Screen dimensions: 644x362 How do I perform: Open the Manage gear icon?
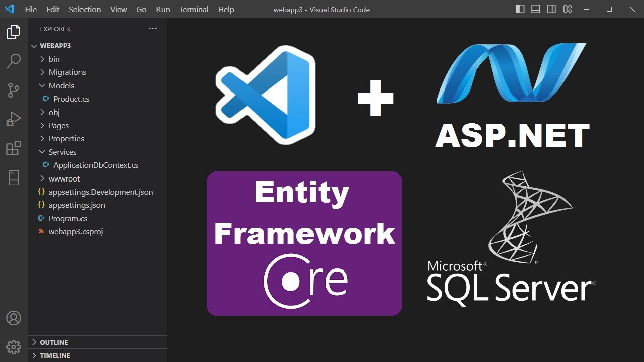click(x=14, y=347)
